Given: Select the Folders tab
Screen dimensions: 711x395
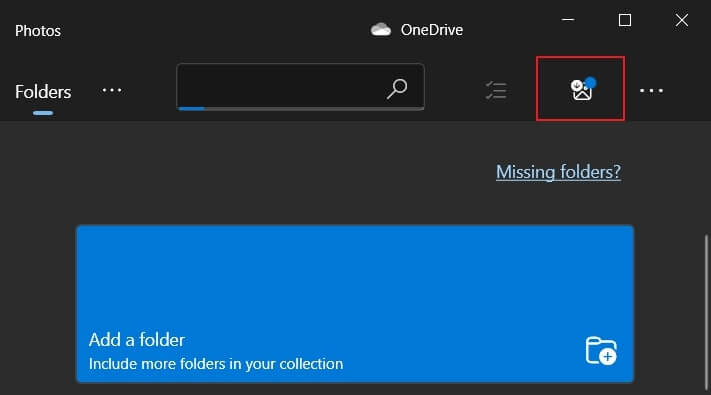Looking at the screenshot, I should click(x=43, y=92).
